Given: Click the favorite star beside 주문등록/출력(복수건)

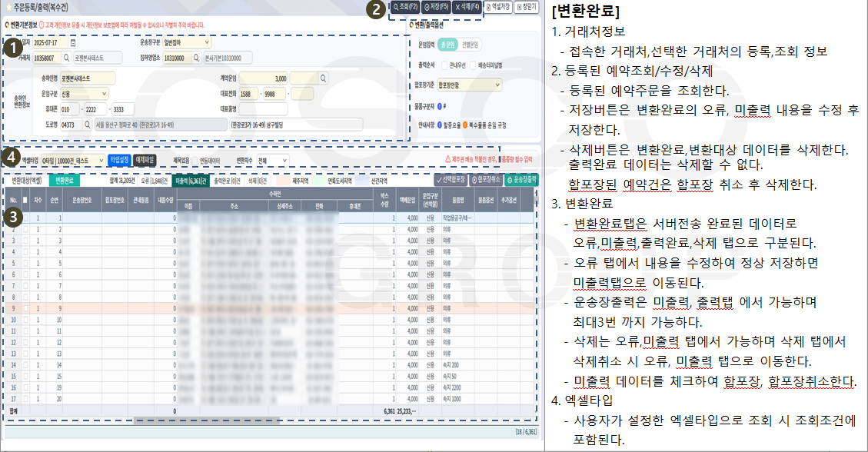Looking at the screenshot, I should tap(8, 8).
